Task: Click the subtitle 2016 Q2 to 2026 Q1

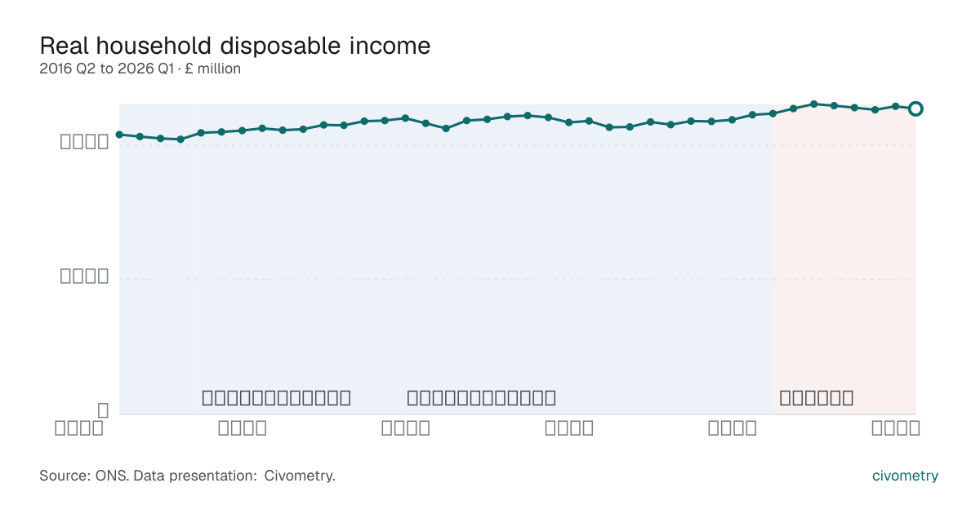Action: (107, 69)
